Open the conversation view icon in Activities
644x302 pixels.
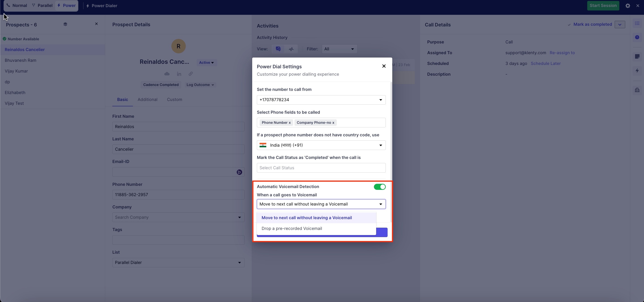[x=278, y=49]
